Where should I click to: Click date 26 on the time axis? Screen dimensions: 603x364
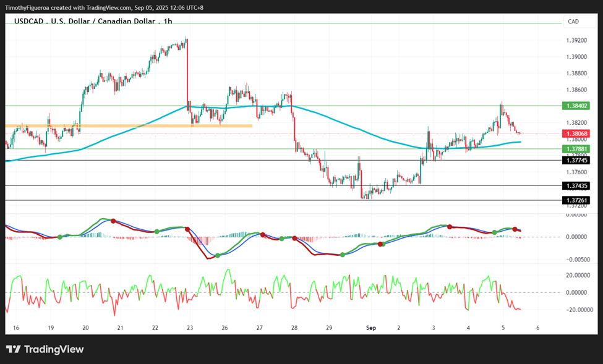click(225, 328)
